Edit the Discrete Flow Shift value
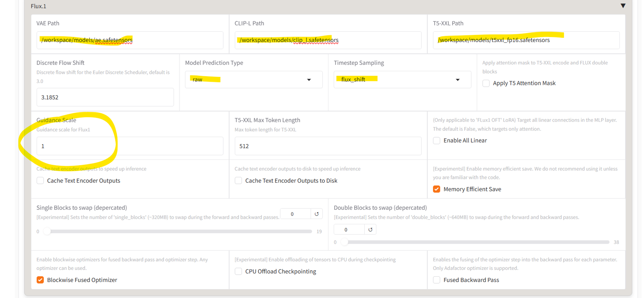The image size is (644, 298). (x=105, y=97)
